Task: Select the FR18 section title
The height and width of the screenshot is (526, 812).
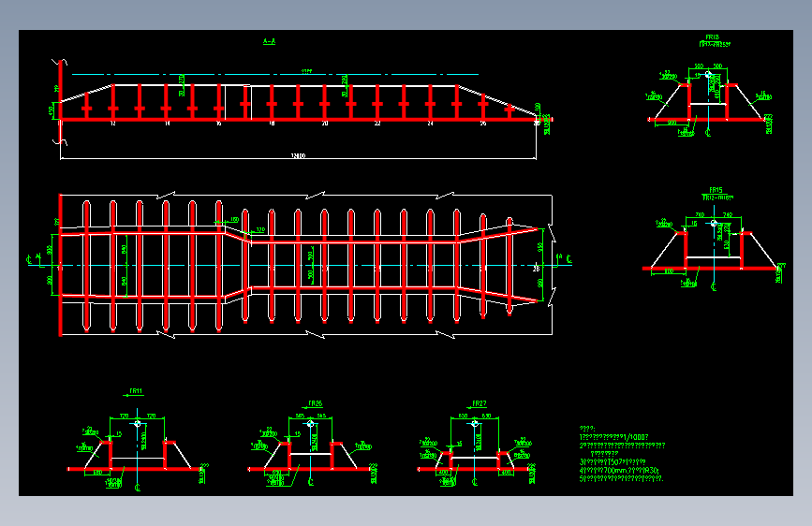Action: [712, 37]
